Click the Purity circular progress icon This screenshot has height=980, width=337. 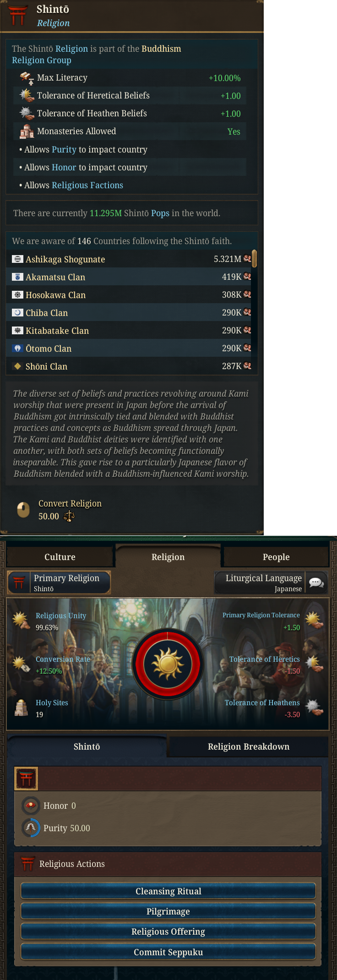(x=31, y=828)
